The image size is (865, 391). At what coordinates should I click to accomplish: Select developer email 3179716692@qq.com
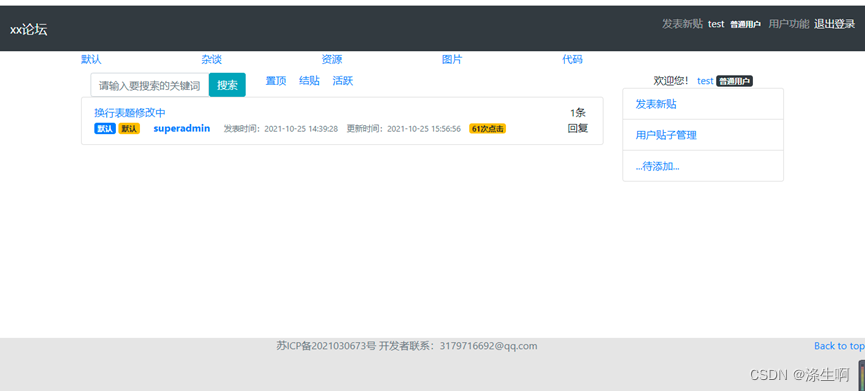tap(488, 346)
